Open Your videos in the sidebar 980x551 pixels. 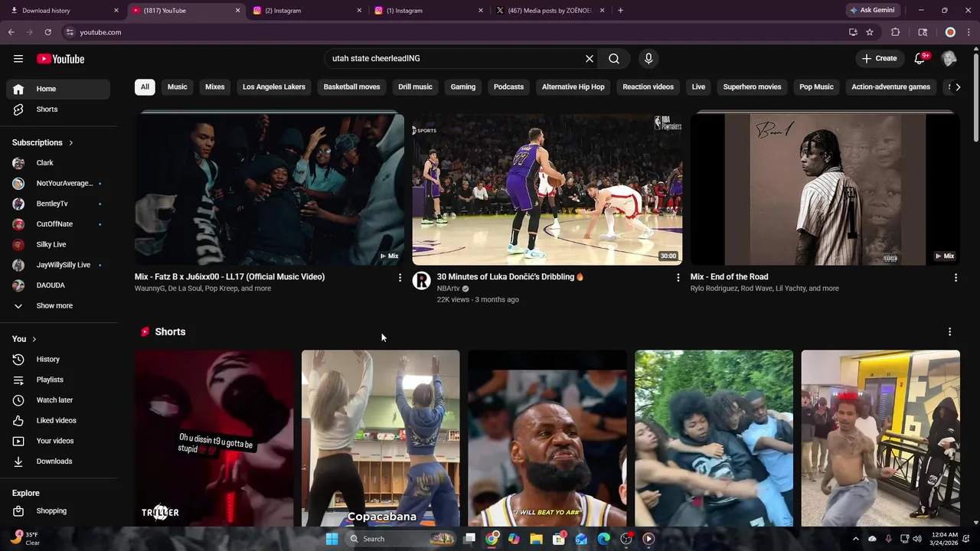coord(58,441)
